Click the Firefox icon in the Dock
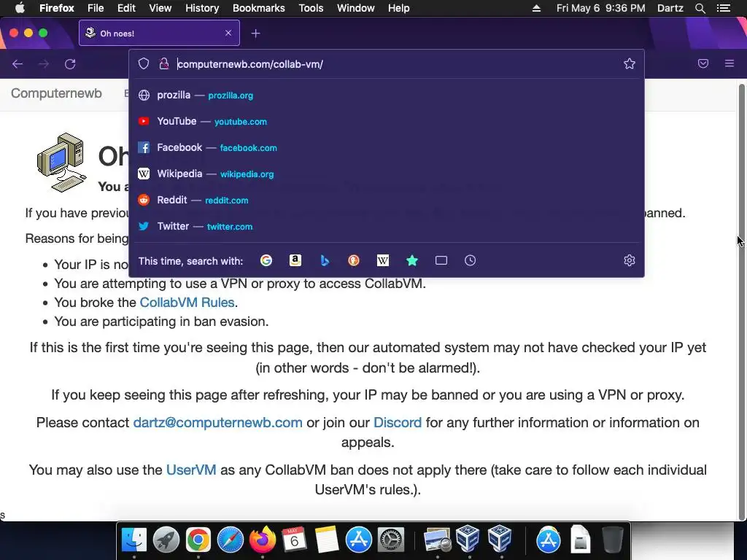747x560 pixels. point(263,540)
